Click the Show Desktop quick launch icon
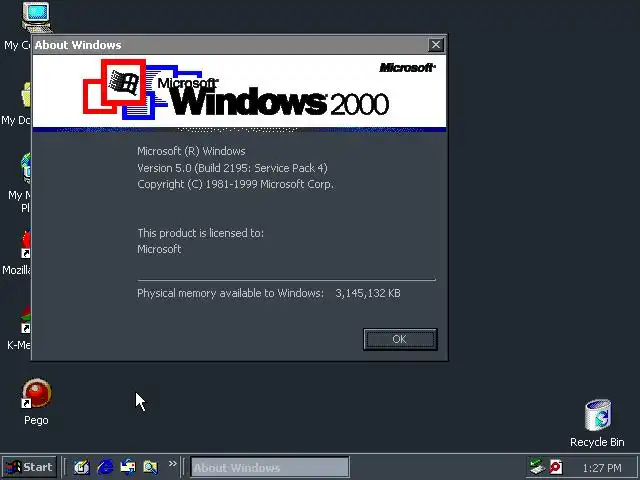Screen dimensions: 640x480 pos(82,467)
